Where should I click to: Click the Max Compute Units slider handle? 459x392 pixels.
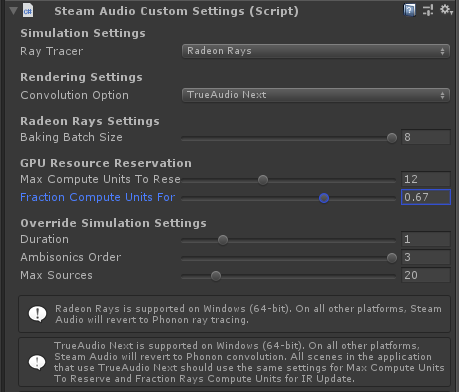tap(263, 180)
